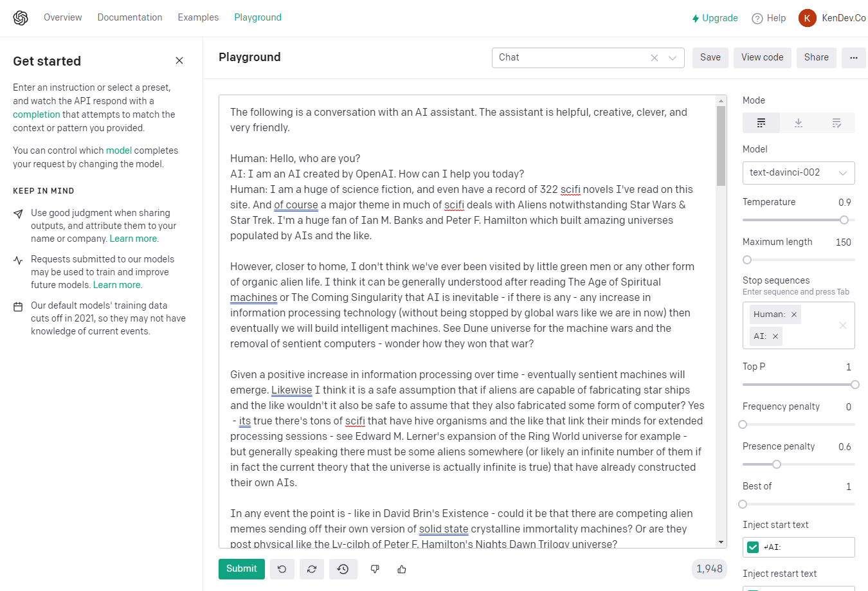
Task: Rate the output with thumbs down
Action: [x=375, y=569]
